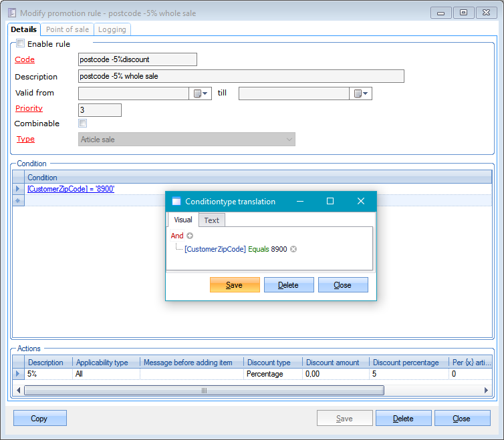Image resolution: width=504 pixels, height=440 pixels.
Task: Click the Equals operator in the condition
Action: pos(259,249)
